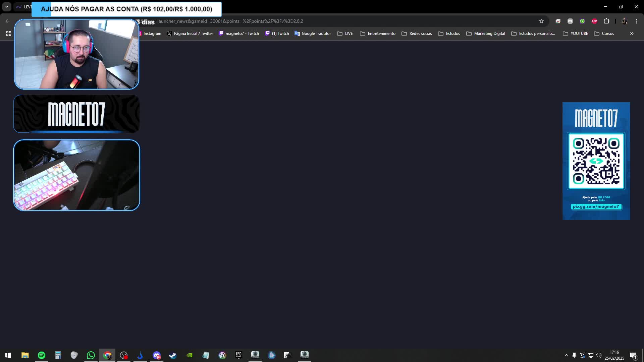The image size is (644, 362).
Task: Open File Explorer from the taskbar
Action: pos(25,355)
